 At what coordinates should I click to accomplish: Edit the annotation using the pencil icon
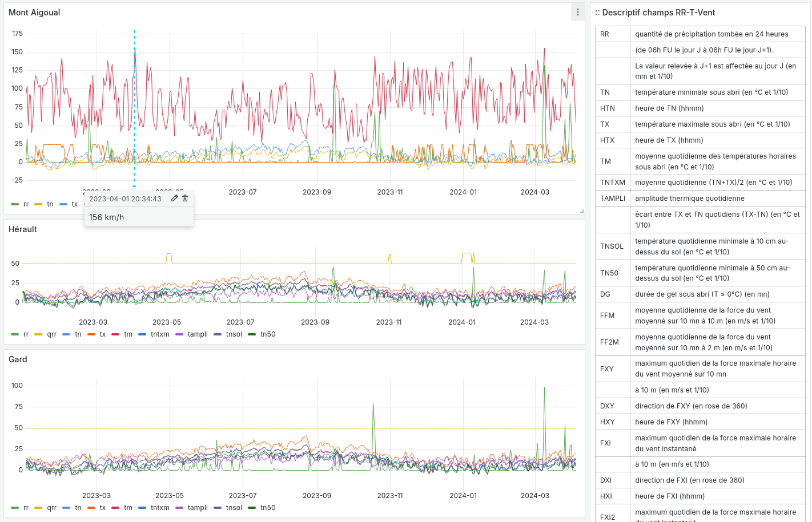point(174,198)
